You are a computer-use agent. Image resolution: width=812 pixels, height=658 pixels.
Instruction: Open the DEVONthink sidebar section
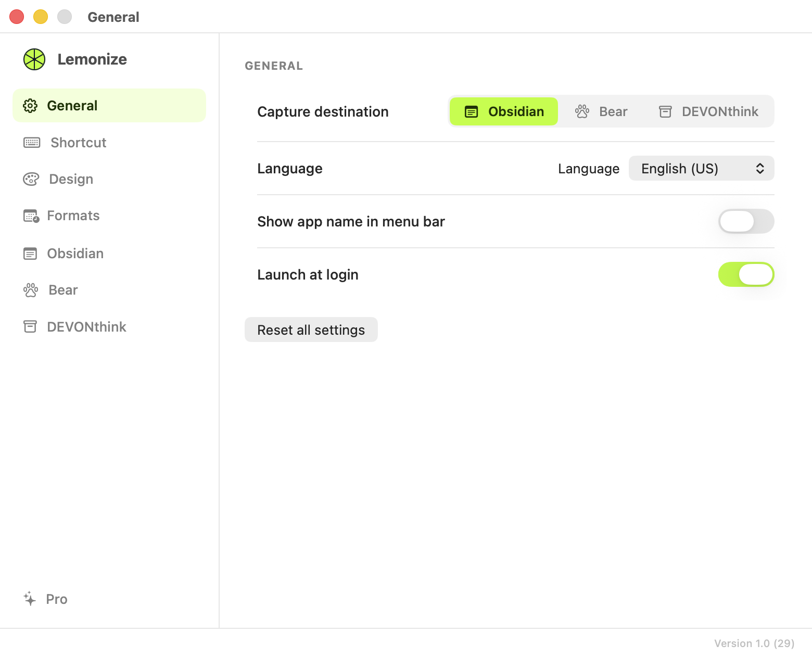point(109,327)
